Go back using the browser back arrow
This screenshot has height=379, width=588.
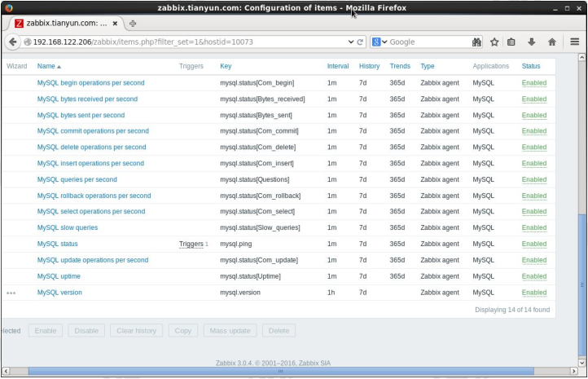[x=13, y=42]
